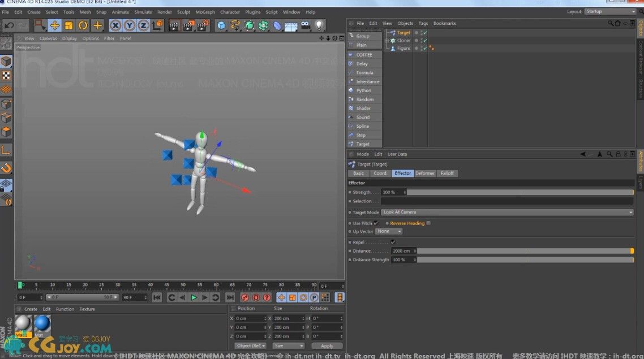
Task: Click the Apply button in Coordinates panel
Action: pos(327,346)
